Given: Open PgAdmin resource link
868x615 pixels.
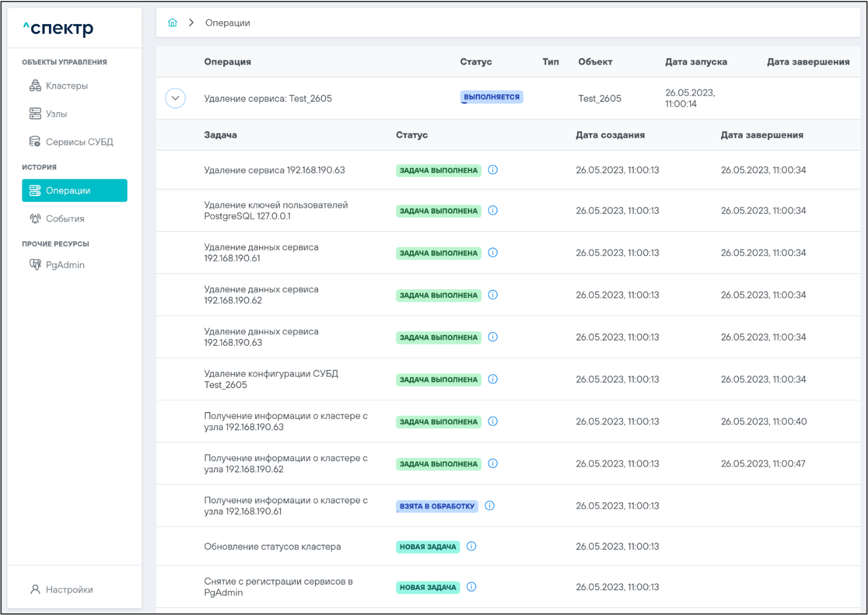Looking at the screenshot, I should (x=65, y=265).
